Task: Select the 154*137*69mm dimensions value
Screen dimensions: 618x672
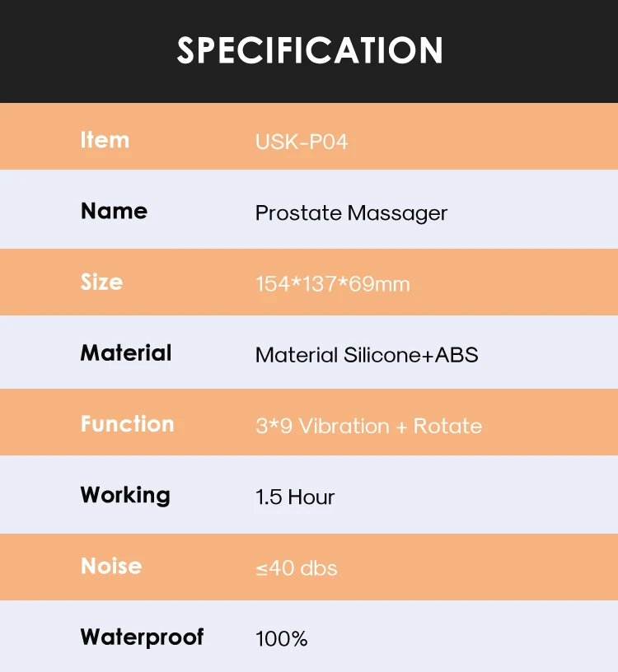Action: click(332, 284)
